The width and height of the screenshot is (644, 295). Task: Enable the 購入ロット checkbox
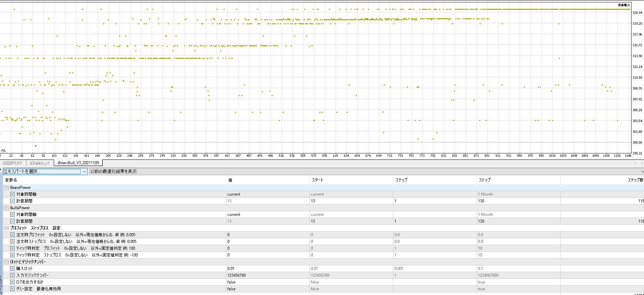click(12, 269)
